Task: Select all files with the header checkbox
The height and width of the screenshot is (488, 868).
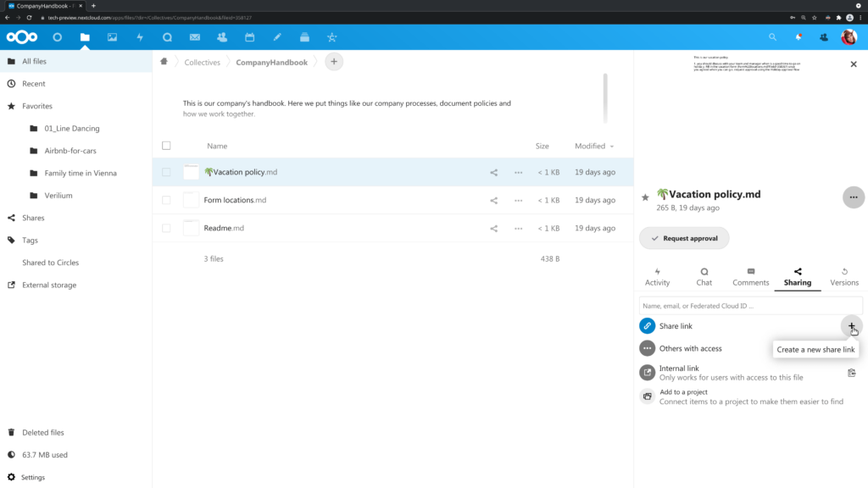Action: coord(166,145)
